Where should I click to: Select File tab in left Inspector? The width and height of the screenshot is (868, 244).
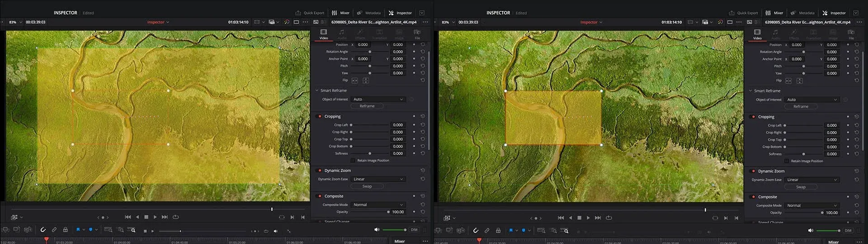coord(417,34)
